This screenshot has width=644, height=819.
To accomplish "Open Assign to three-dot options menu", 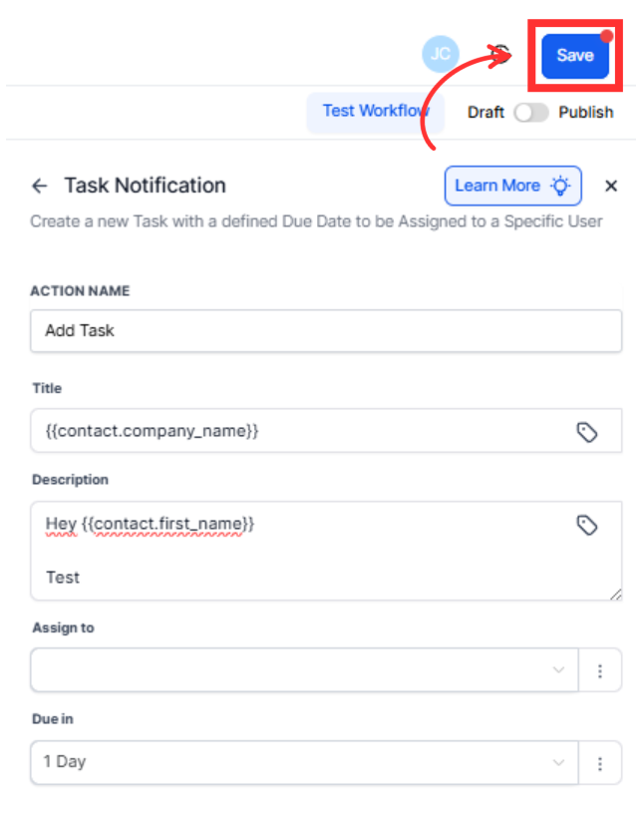I will pos(600,670).
